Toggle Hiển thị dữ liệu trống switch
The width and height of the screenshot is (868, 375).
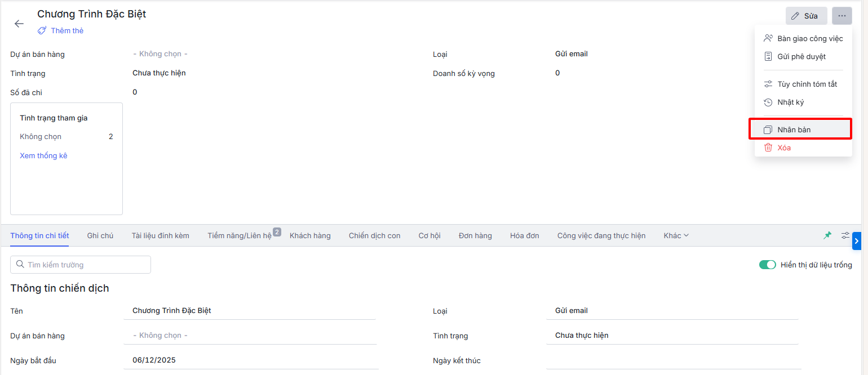pos(767,265)
